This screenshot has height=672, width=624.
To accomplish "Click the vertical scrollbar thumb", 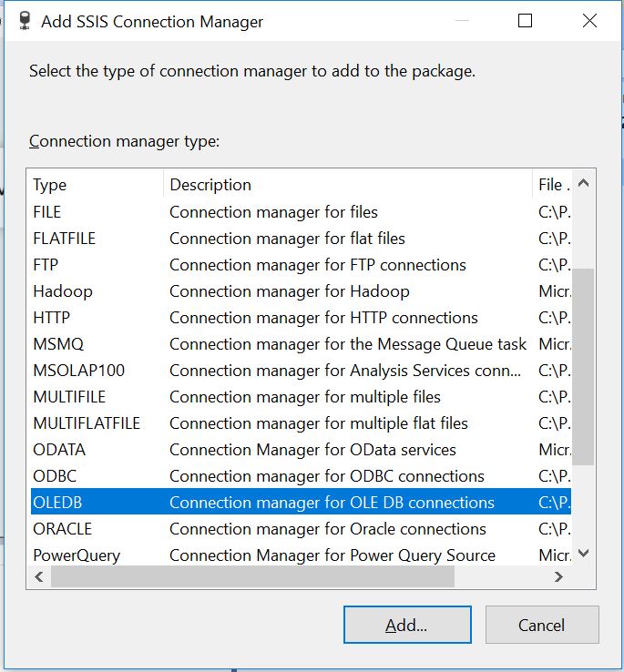I will [x=583, y=367].
